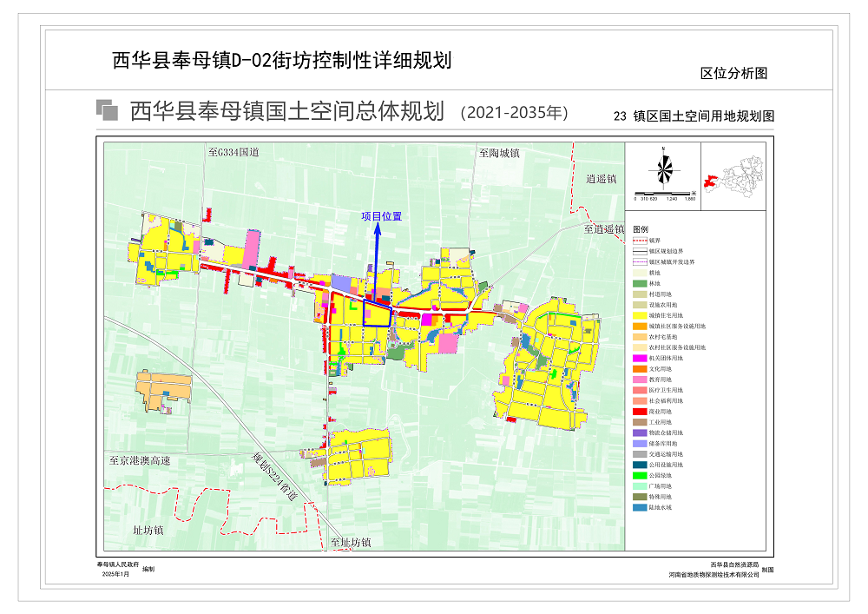The width and height of the screenshot is (868, 614).
Task: Select the red 商业用地 legend swatch
Action: pos(640,411)
